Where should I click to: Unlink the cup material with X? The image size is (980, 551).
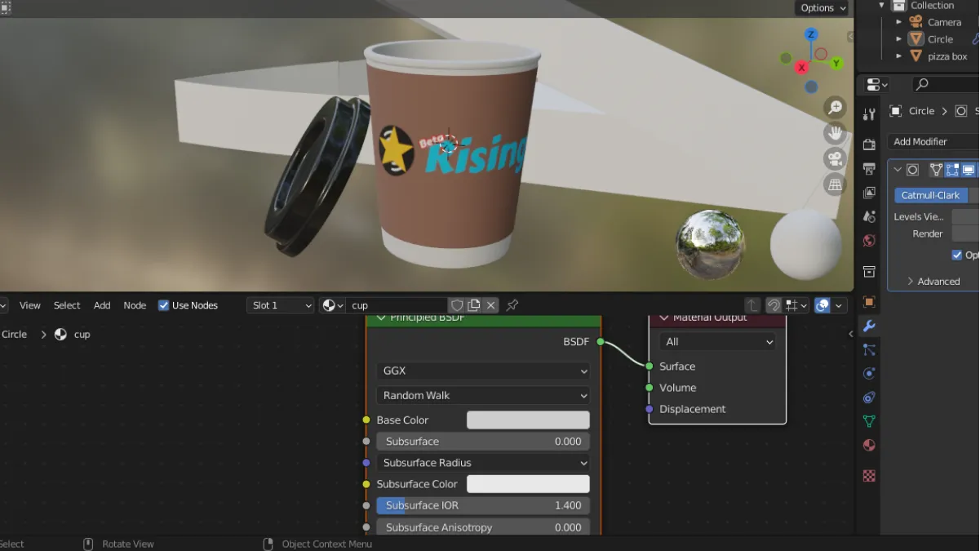click(x=490, y=305)
